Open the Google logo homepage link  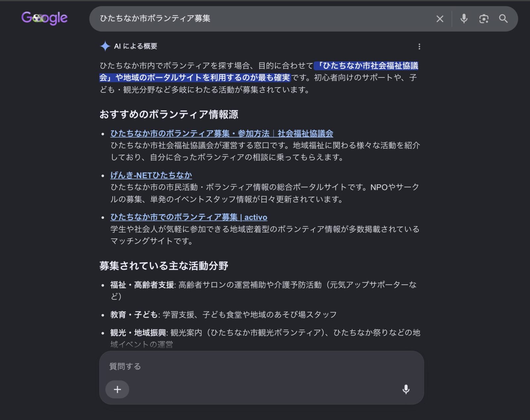pos(44,18)
